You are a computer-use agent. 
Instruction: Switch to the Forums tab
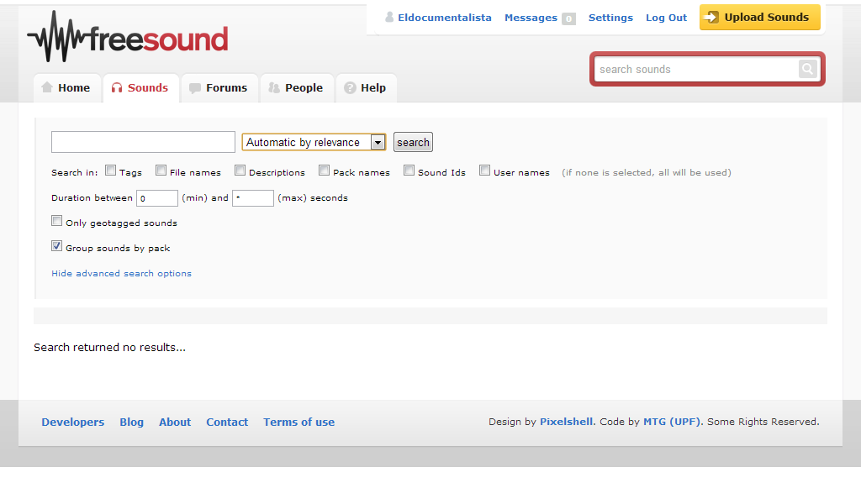[x=218, y=87]
